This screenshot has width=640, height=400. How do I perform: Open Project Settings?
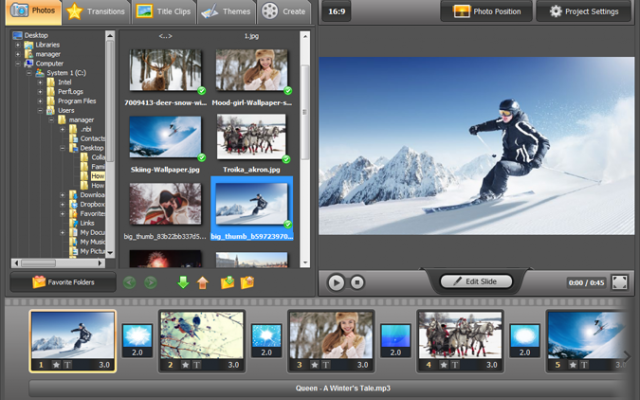pos(584,11)
